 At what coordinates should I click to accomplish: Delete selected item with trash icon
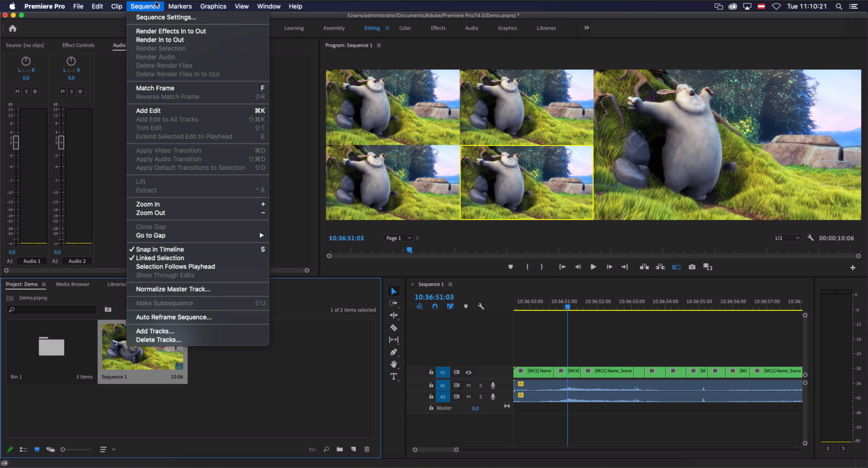point(367,449)
